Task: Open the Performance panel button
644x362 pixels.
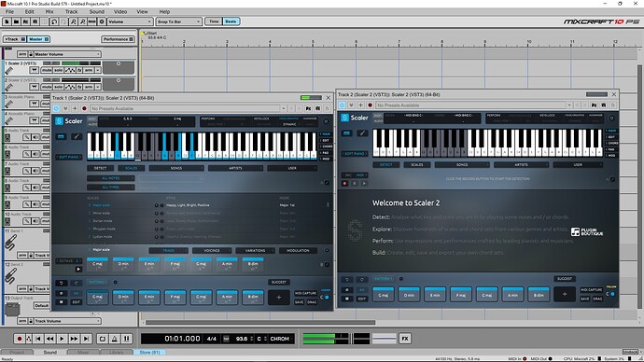Action: tap(118, 39)
